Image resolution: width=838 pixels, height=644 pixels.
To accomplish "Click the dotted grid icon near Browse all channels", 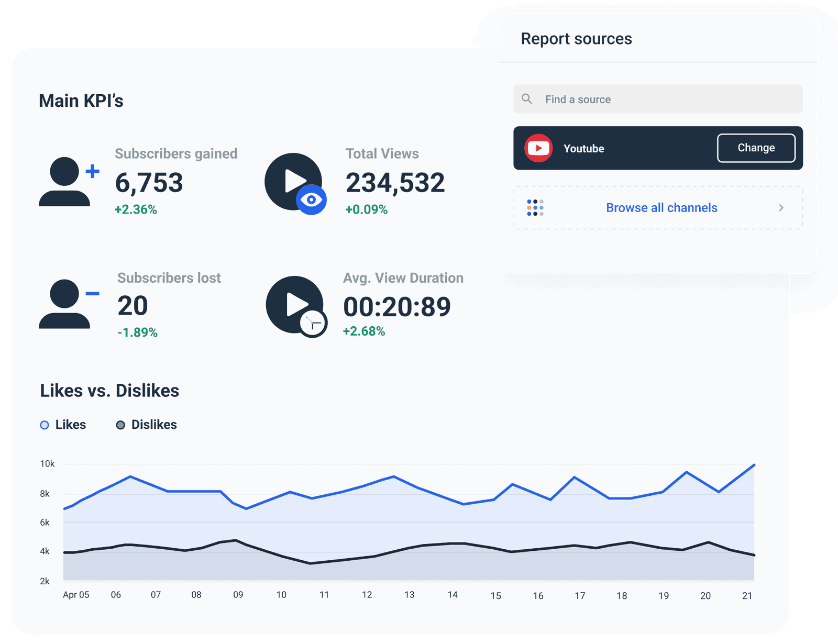I will click(x=536, y=207).
